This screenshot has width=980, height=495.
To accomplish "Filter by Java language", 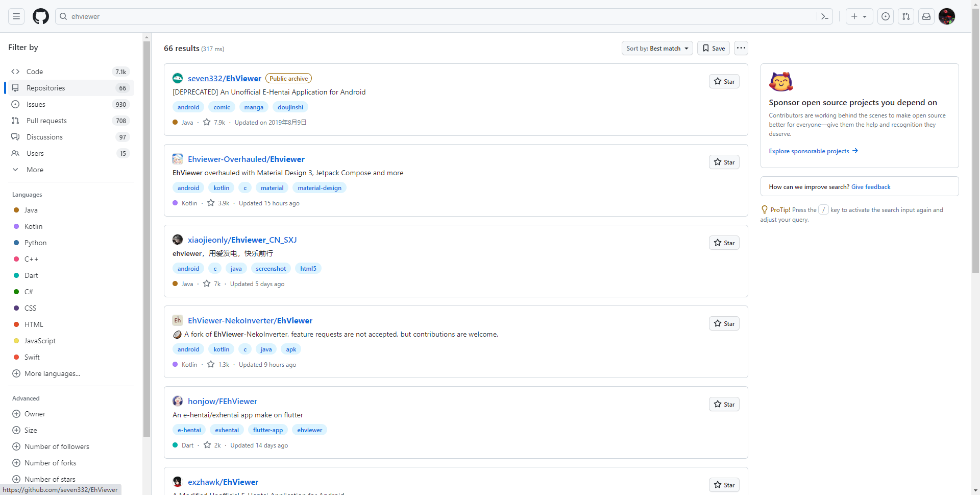I will pyautogui.click(x=71, y=210).
